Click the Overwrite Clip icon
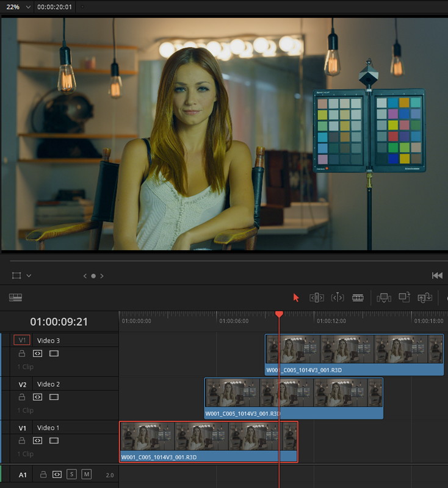Image resolution: width=448 pixels, height=488 pixels. click(x=405, y=297)
